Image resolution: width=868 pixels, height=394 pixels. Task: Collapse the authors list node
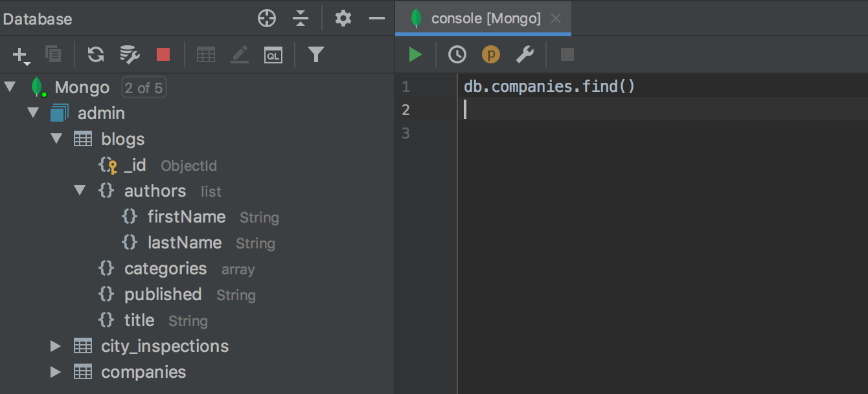[79, 190]
